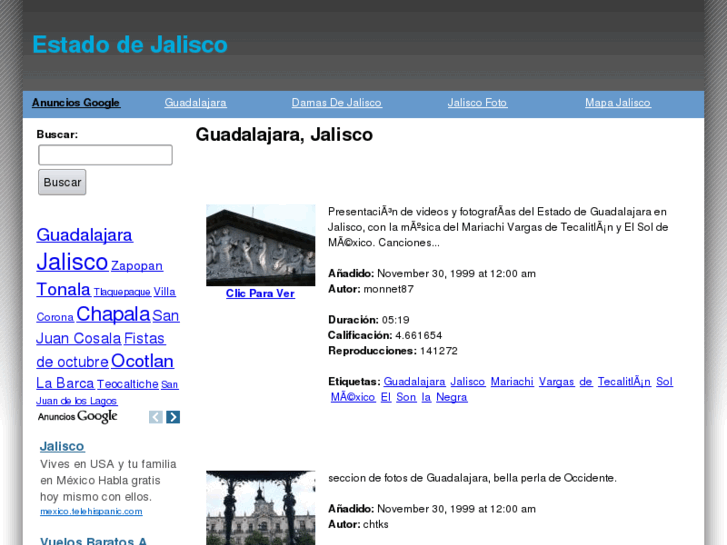Click the 'de' etiqueta link
The height and width of the screenshot is (545, 727).
coord(586,382)
